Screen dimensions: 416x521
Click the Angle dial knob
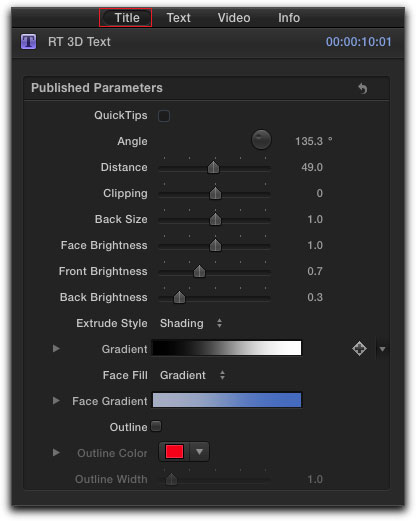(261, 140)
